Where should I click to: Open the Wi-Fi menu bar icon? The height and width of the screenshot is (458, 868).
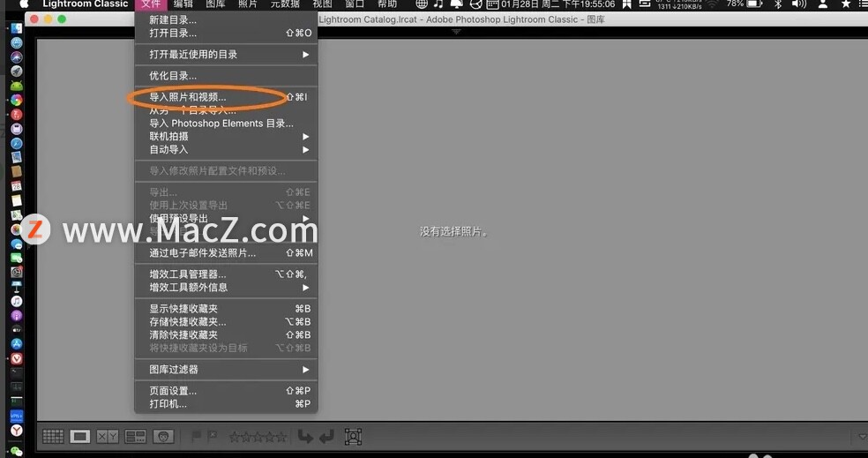(x=713, y=4)
